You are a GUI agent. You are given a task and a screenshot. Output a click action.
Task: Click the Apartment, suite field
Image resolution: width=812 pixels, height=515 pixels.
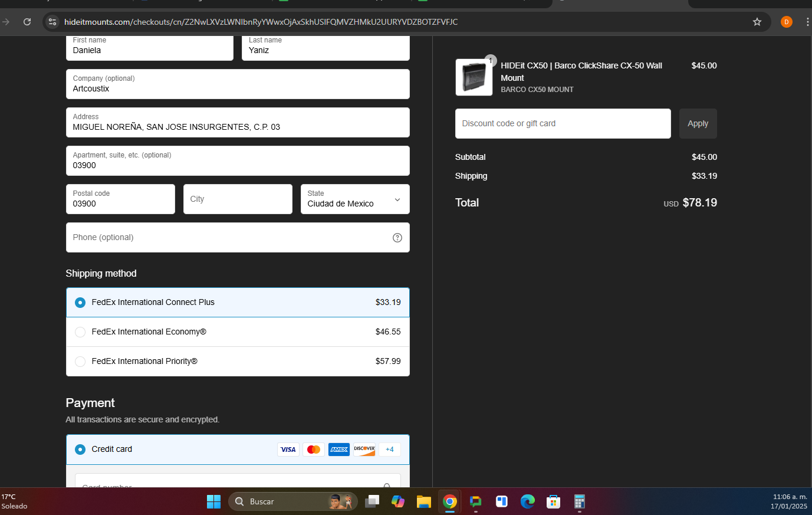click(238, 161)
